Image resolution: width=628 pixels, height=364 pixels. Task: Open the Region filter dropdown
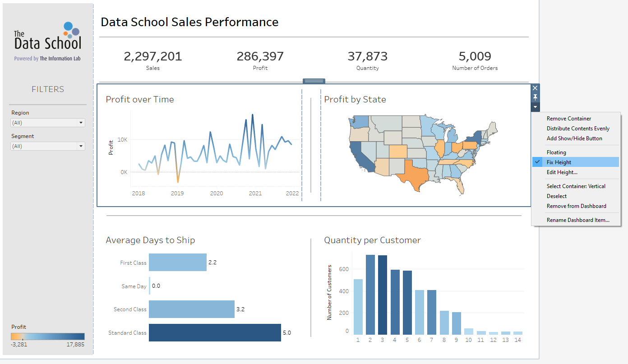48,123
